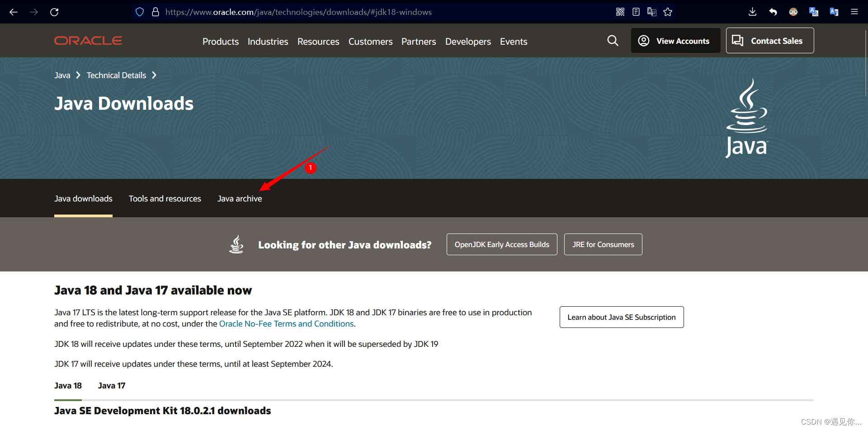
Task: Click the Oracle logo
Action: click(x=88, y=41)
